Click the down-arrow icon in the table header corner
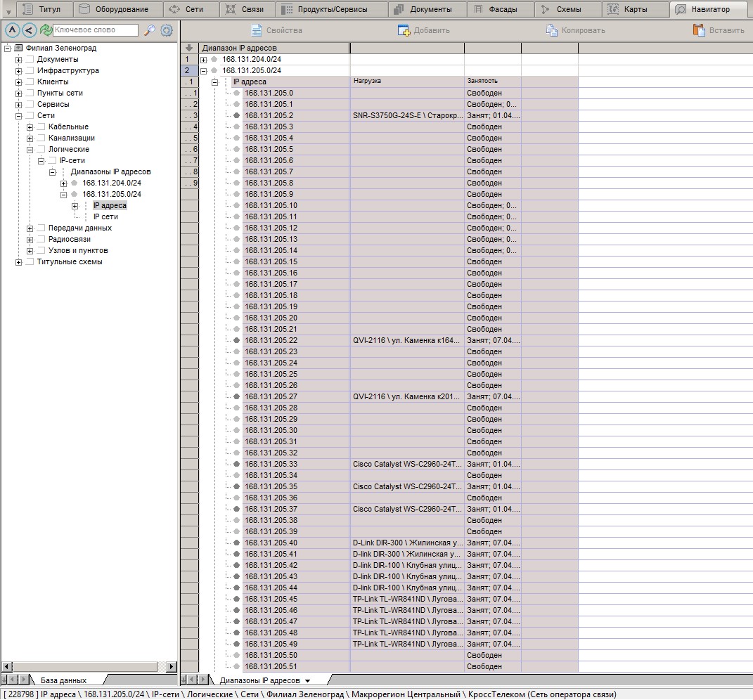 [x=189, y=48]
